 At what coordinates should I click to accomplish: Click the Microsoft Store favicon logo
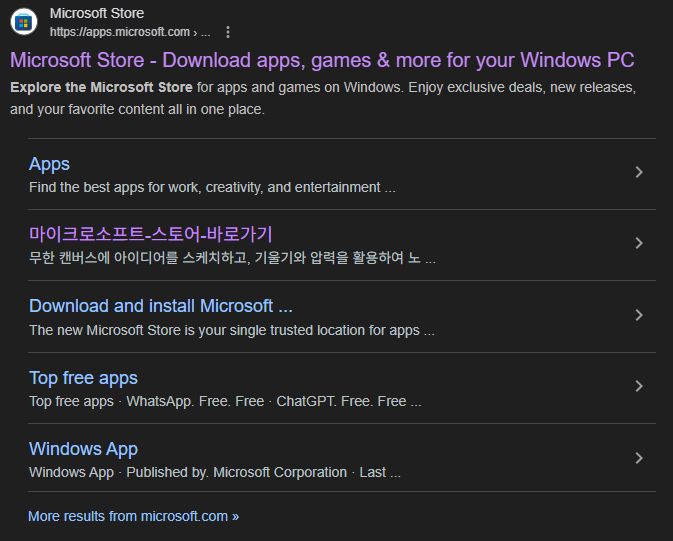click(x=24, y=22)
